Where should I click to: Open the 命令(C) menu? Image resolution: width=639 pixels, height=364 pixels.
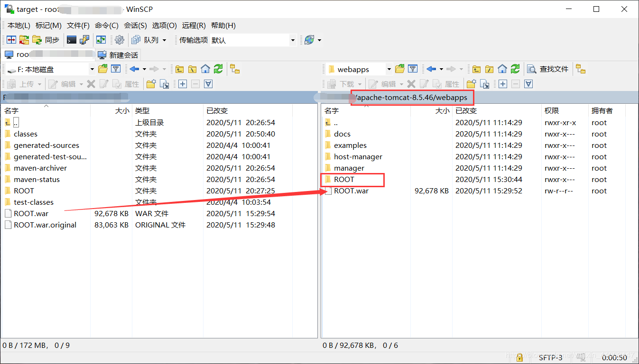106,26
